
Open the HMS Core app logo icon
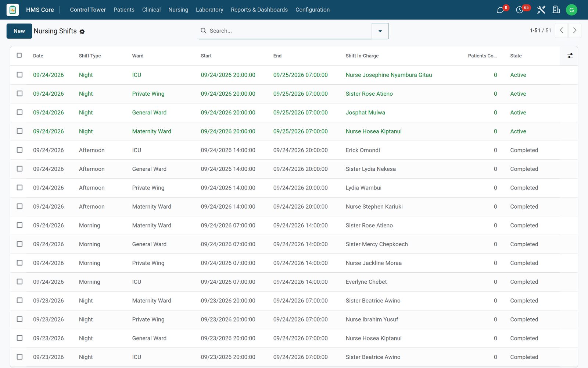[x=12, y=10]
